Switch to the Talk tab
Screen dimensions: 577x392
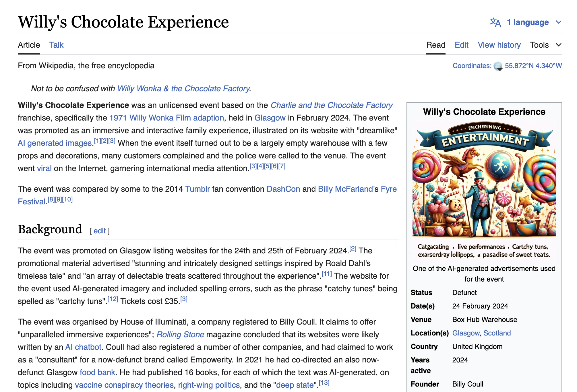pos(56,45)
